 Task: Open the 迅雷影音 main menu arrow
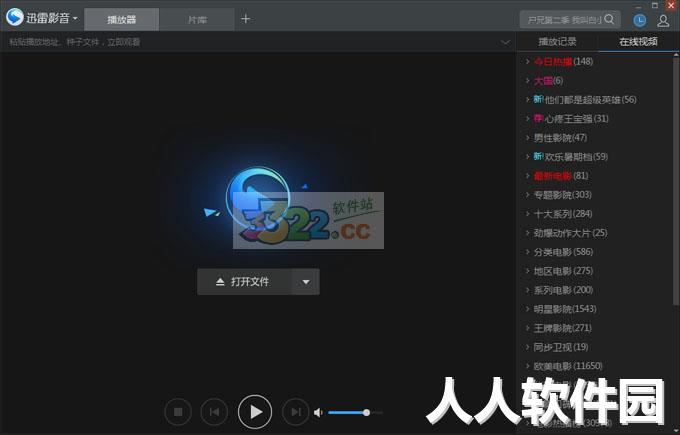(75, 18)
